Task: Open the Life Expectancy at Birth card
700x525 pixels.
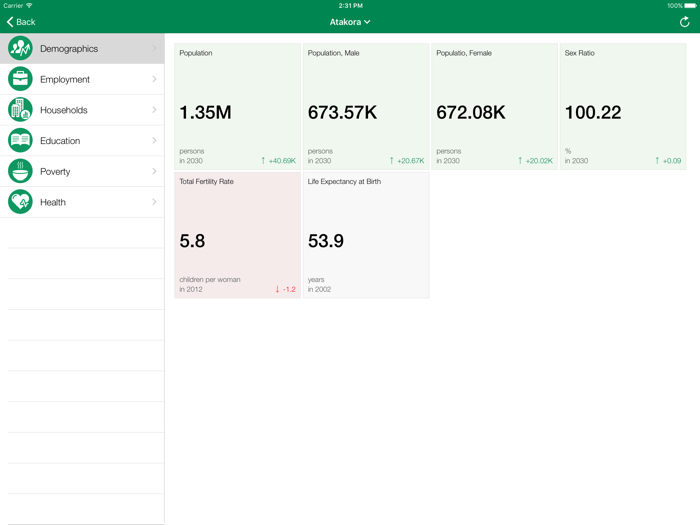Action: [x=366, y=235]
